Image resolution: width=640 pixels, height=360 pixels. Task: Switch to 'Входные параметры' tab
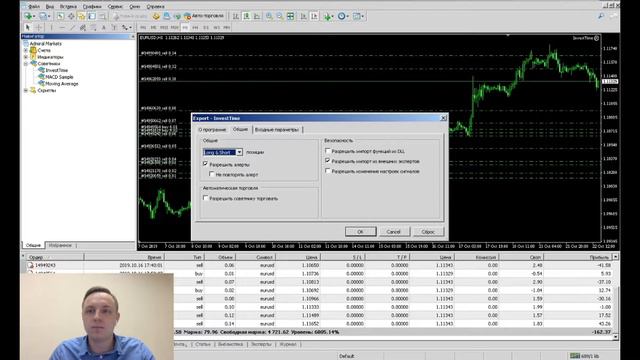tap(277, 130)
